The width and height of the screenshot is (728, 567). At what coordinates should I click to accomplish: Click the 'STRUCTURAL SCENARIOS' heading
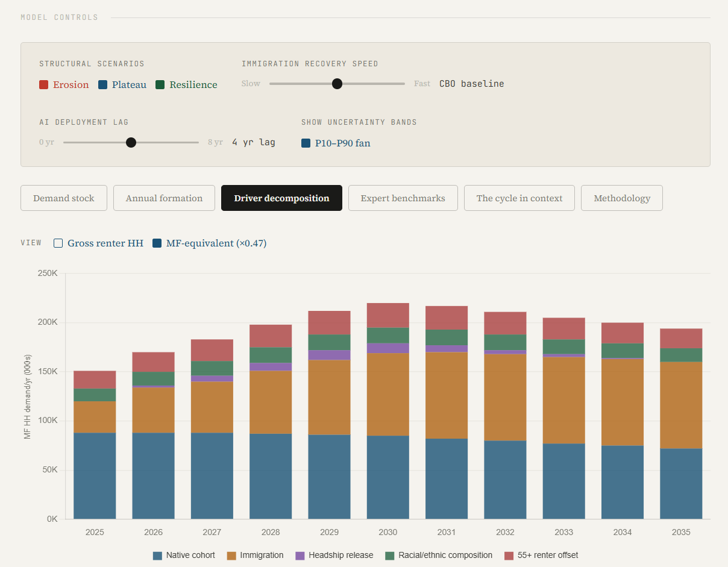click(92, 64)
